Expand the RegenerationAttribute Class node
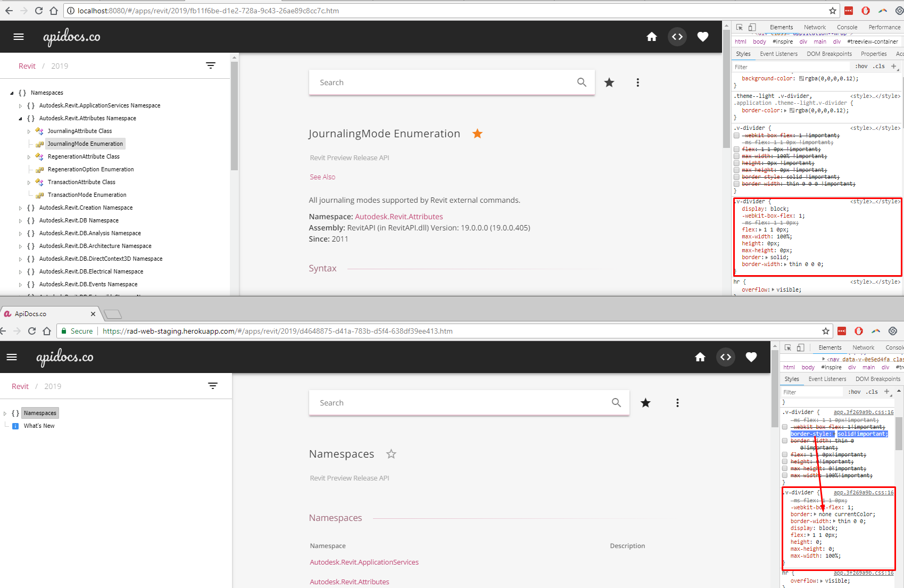Viewport: 904px width, 588px height. pyautogui.click(x=28, y=156)
